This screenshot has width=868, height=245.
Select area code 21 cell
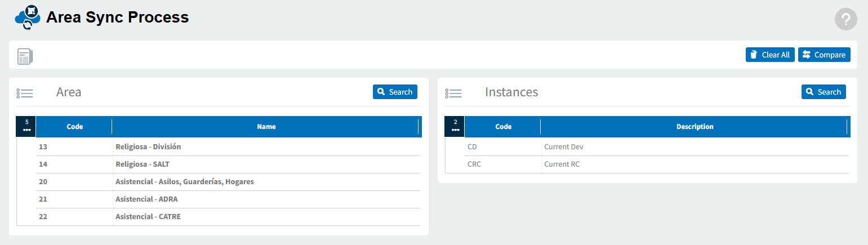coord(74,199)
